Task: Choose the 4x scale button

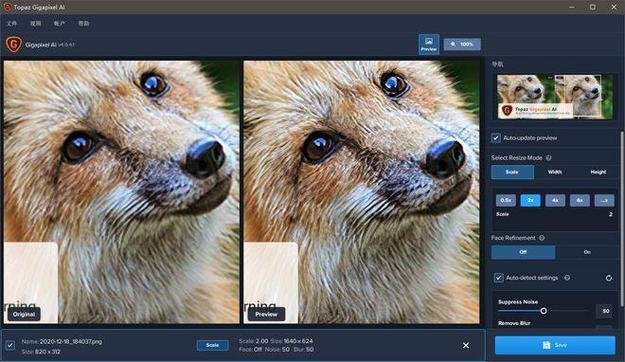Action: [555, 200]
